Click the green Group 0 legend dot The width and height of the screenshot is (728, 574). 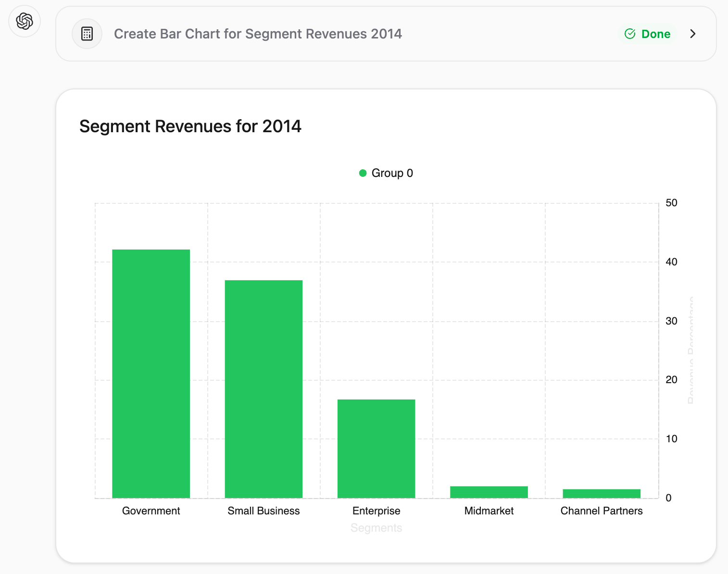[363, 173]
